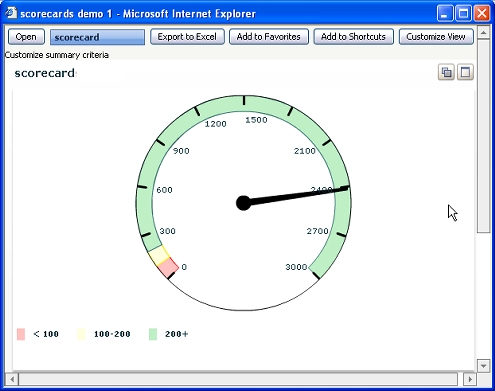
Task: Add scorecard to Favorites
Action: pyautogui.click(x=269, y=37)
